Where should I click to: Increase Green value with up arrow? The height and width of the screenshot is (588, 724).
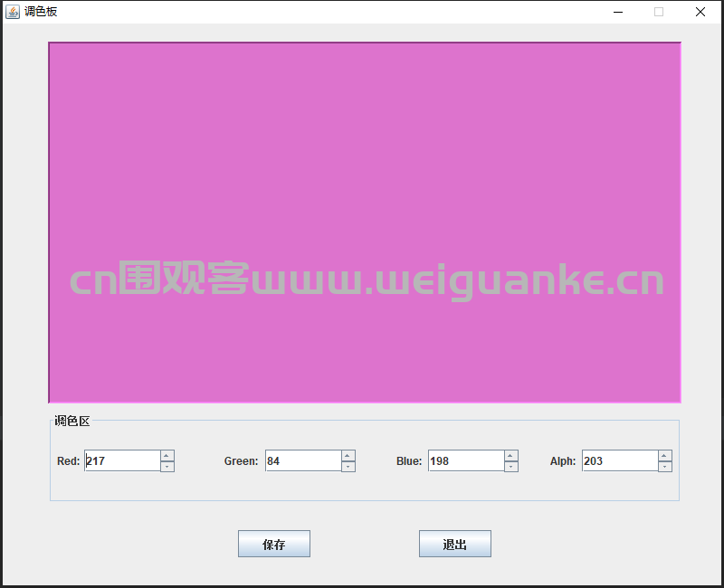(x=348, y=456)
